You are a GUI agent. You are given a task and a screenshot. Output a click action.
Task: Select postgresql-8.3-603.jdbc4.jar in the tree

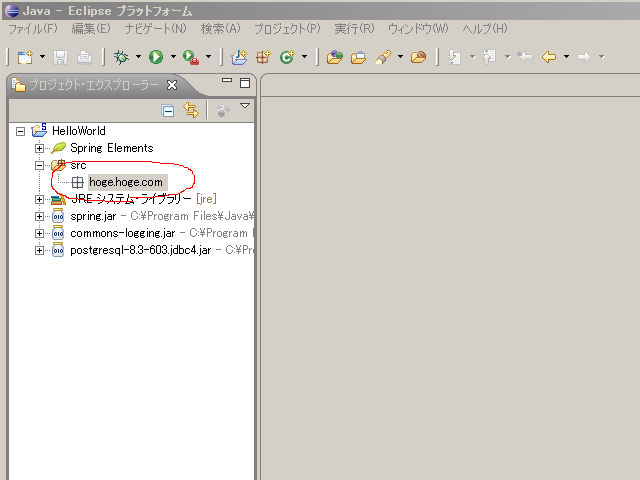(140, 250)
